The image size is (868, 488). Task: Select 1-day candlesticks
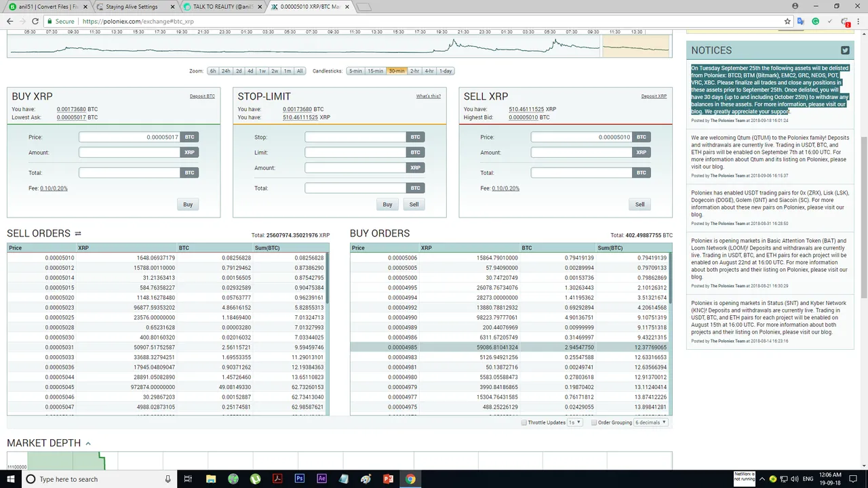[x=446, y=71]
